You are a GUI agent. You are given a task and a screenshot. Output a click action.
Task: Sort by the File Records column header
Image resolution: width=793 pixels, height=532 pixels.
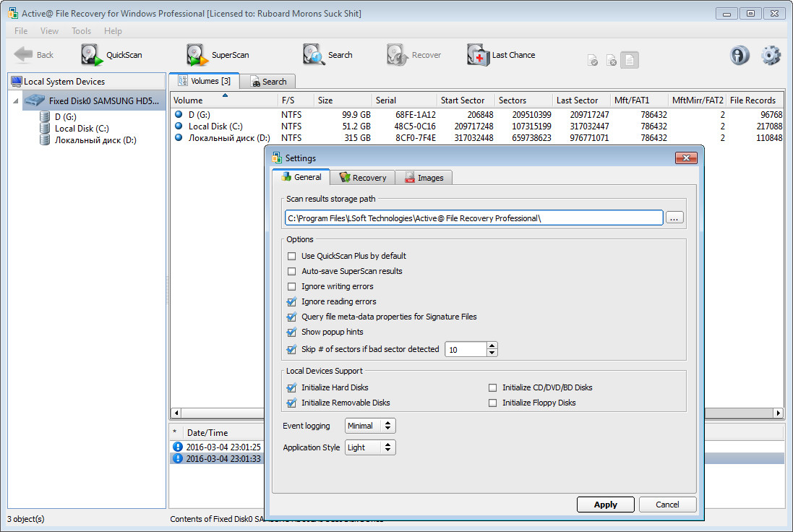[x=755, y=100]
